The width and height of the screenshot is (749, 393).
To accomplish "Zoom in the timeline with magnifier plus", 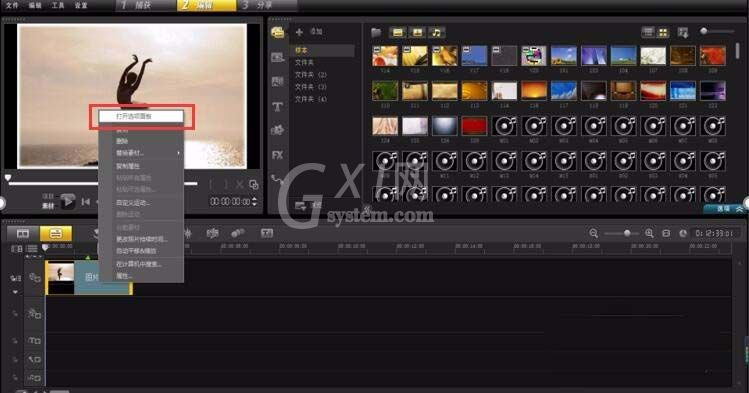I will [649, 233].
